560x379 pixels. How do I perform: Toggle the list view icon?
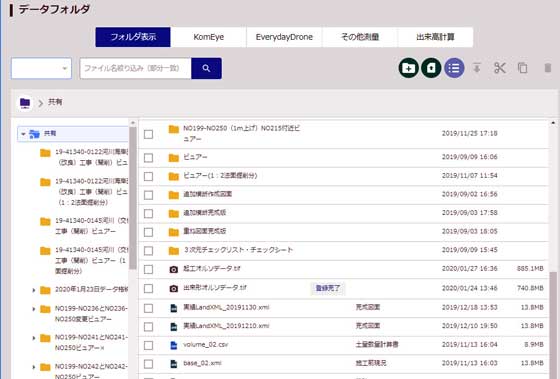tap(454, 68)
